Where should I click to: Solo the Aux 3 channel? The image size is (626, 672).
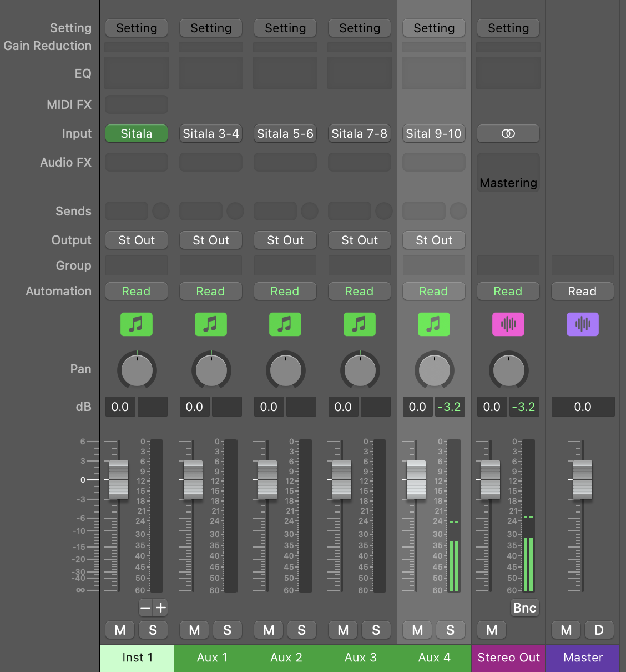pos(376,630)
